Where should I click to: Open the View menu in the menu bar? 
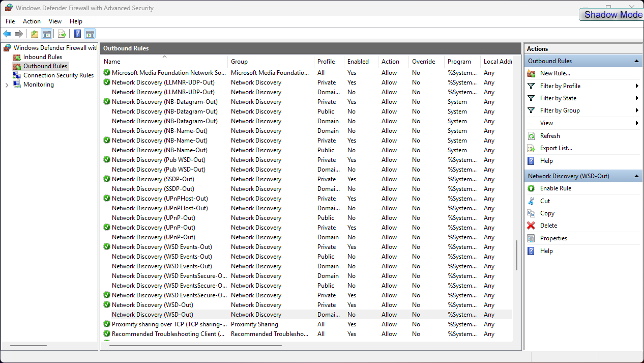point(55,21)
